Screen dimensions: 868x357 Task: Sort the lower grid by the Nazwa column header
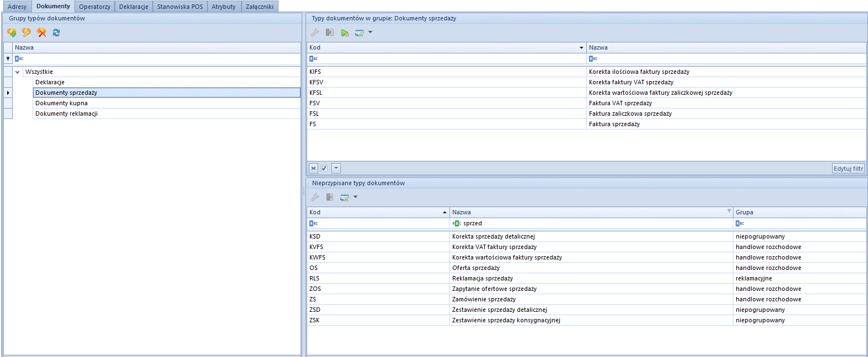click(591, 212)
